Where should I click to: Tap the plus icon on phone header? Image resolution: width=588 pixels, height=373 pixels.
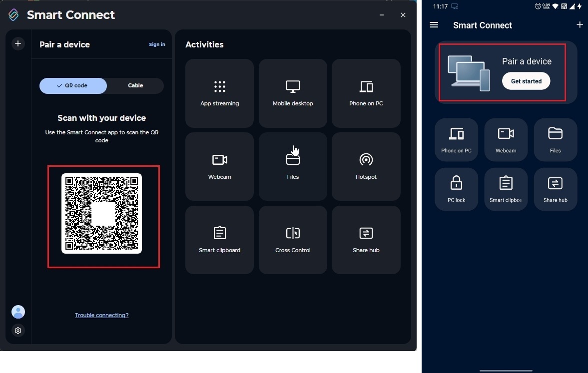[x=580, y=25]
